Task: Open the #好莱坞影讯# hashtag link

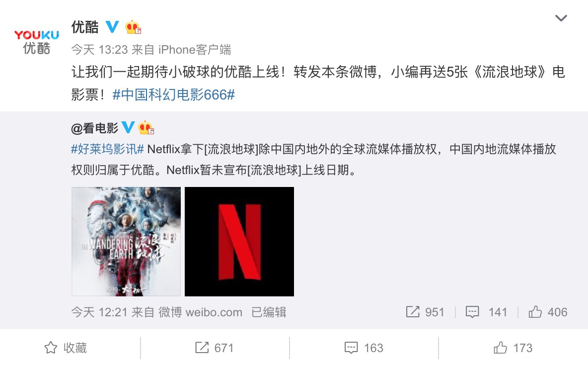Action: [x=107, y=149]
